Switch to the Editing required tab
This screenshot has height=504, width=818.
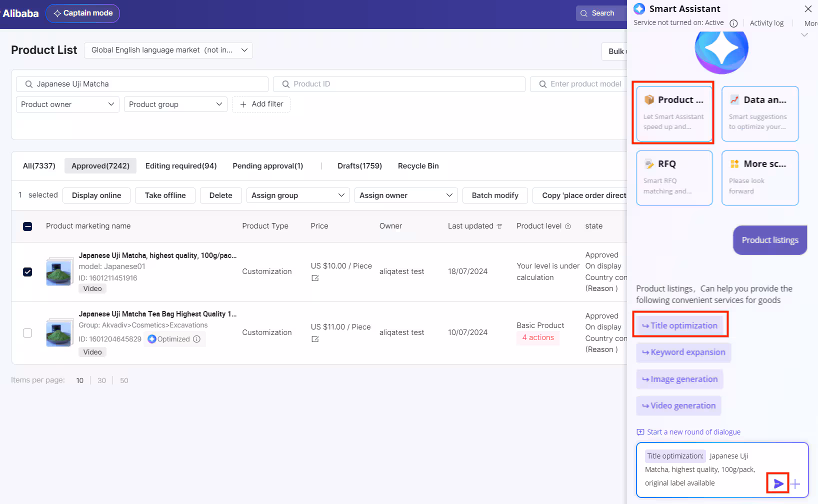pos(181,166)
